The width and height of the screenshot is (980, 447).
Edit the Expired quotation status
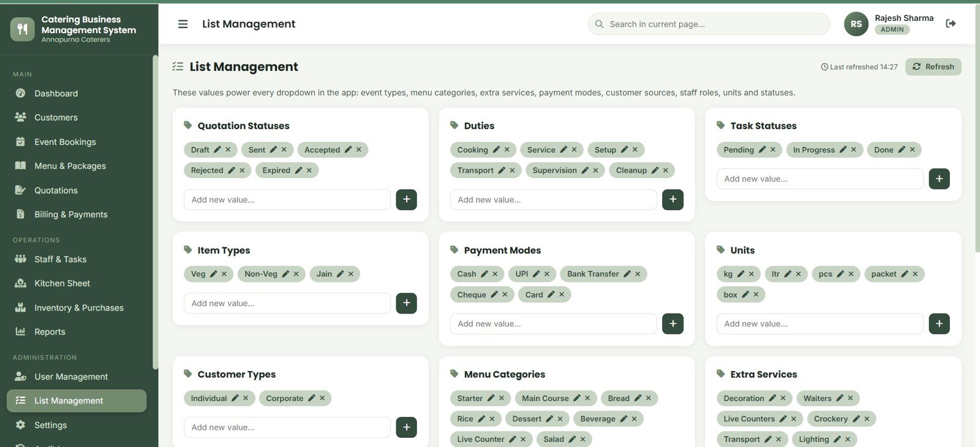298,170
